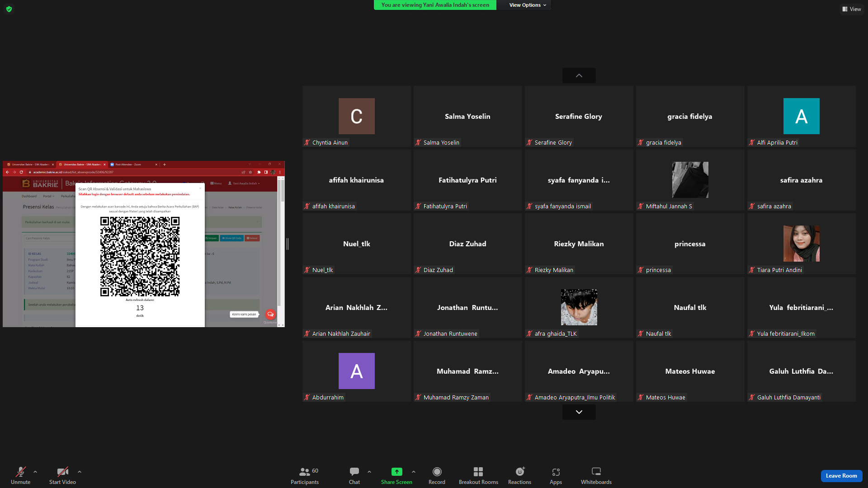Expand chat options caret beside Chat
The height and width of the screenshot is (488, 868).
(x=369, y=472)
